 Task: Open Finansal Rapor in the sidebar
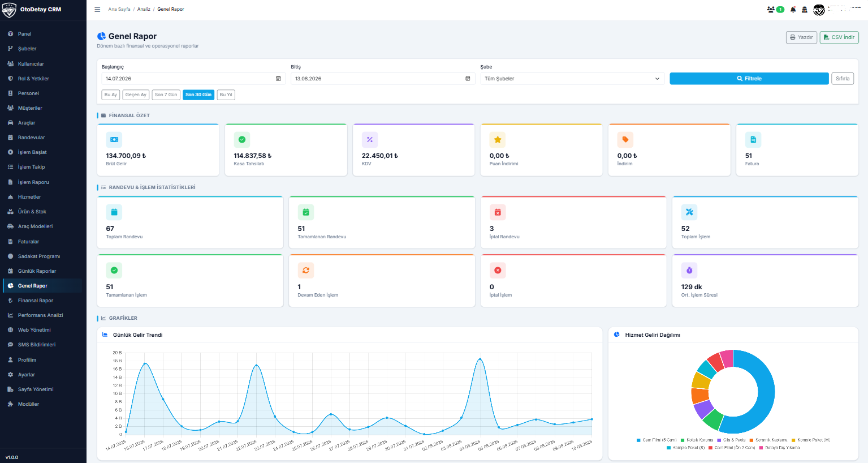tap(36, 301)
